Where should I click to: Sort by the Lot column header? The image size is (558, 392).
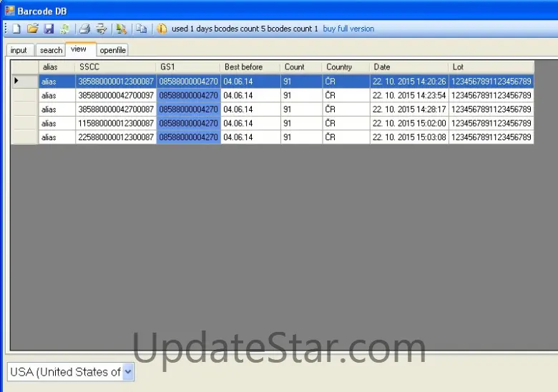tap(491, 67)
